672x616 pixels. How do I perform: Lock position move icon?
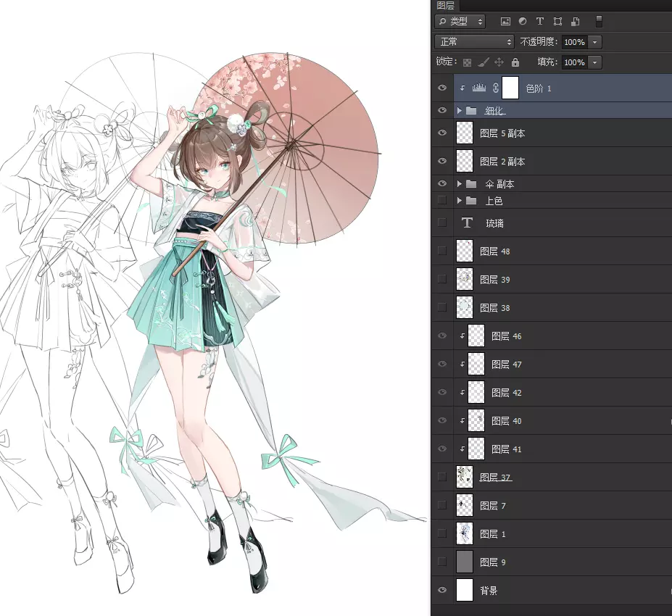click(499, 62)
